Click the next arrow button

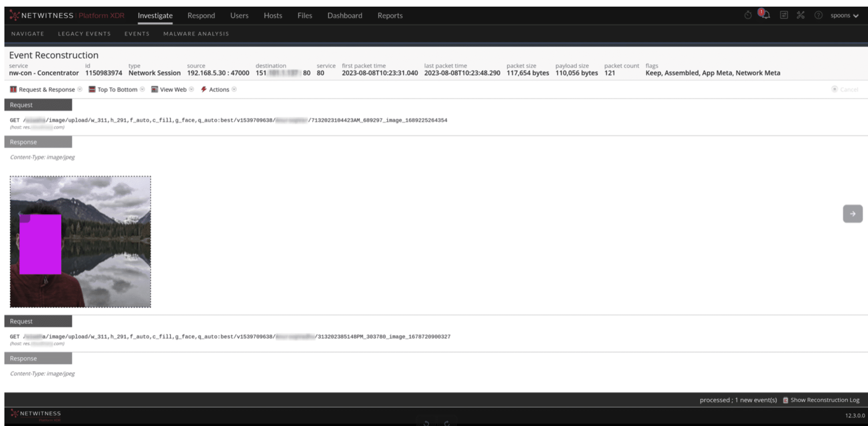[x=853, y=214]
